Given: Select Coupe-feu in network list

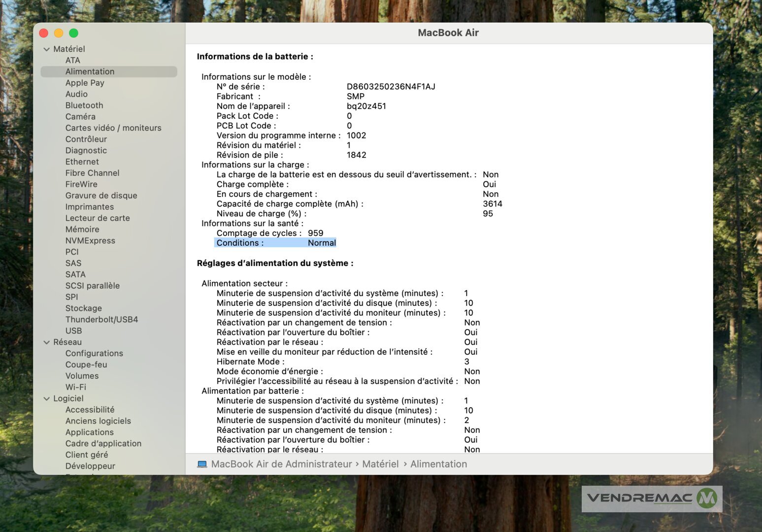Looking at the screenshot, I should click(86, 365).
